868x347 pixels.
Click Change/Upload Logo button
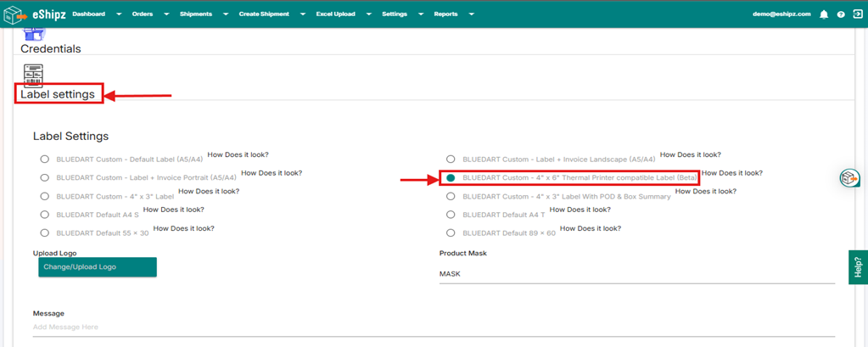98,266
